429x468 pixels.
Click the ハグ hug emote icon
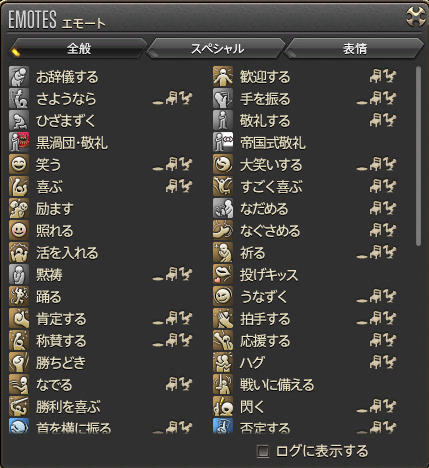(x=223, y=362)
